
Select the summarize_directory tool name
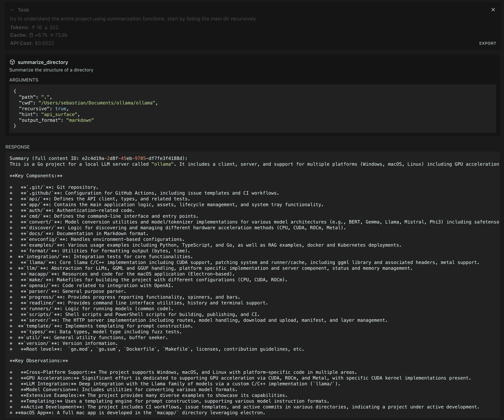(x=43, y=62)
